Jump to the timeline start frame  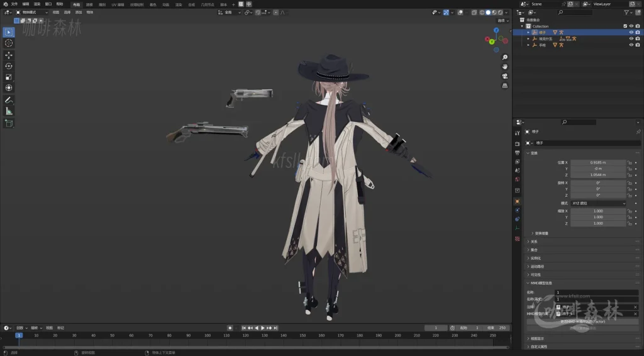(244, 328)
